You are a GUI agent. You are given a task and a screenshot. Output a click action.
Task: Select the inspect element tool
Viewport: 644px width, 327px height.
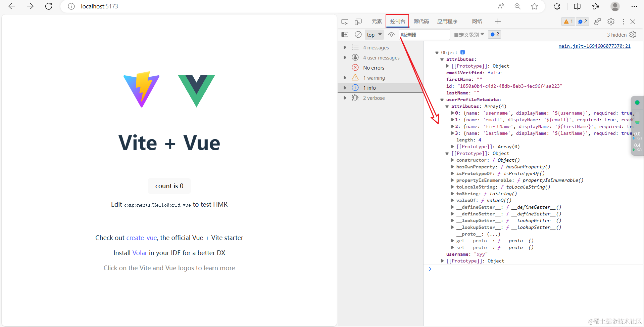pos(345,22)
